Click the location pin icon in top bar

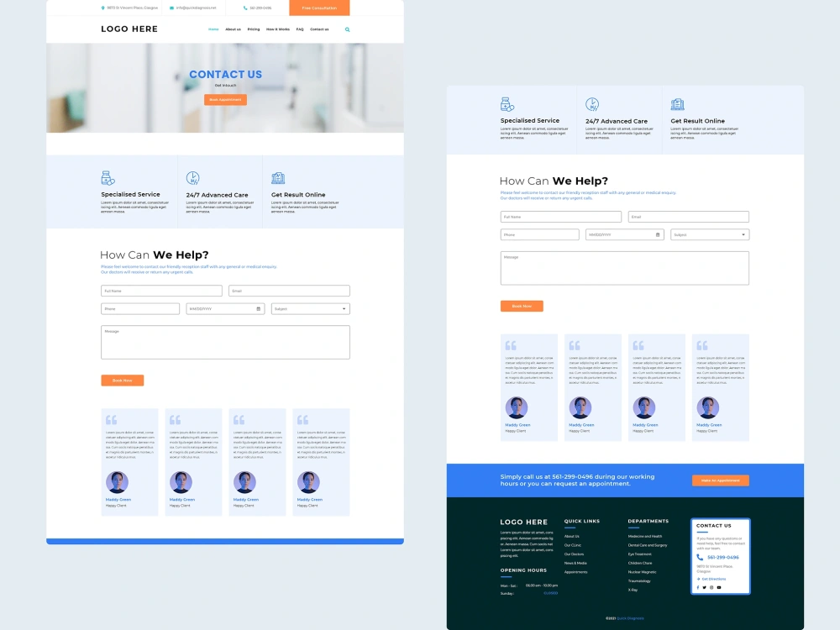point(102,8)
